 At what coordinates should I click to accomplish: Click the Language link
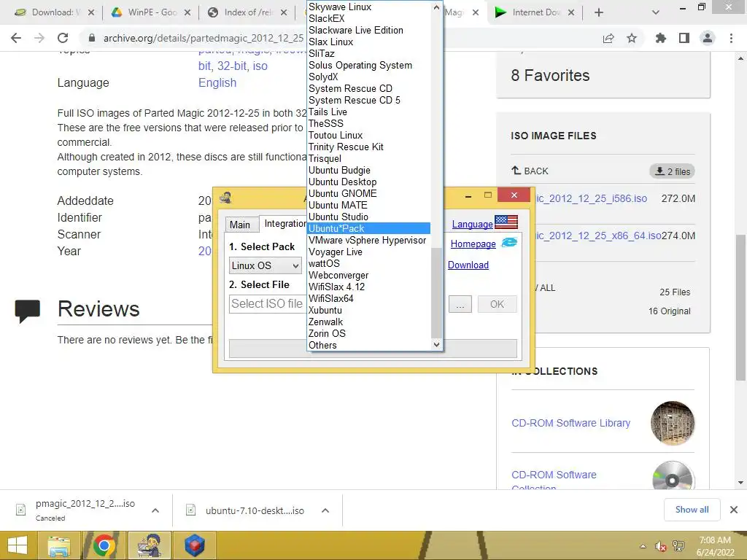[472, 224]
